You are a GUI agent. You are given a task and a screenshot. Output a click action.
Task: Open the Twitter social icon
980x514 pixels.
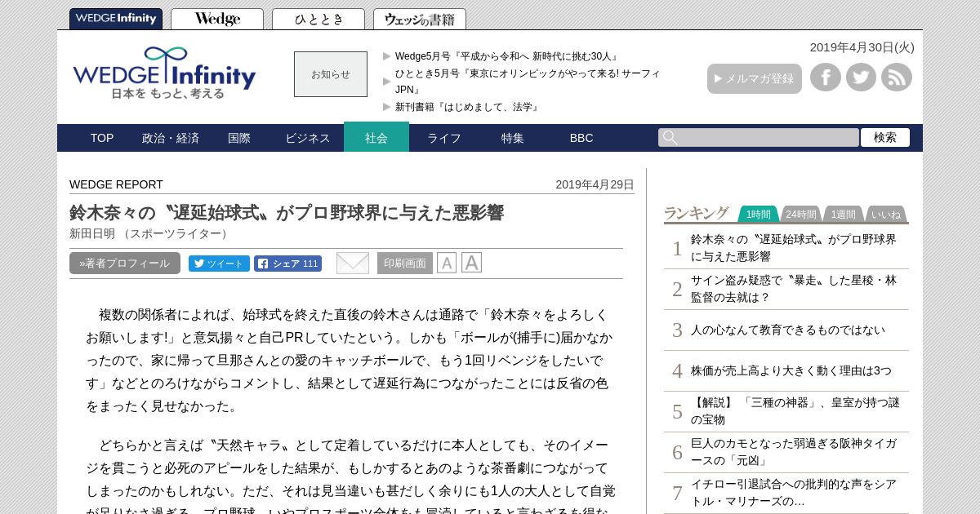pyautogui.click(x=861, y=78)
